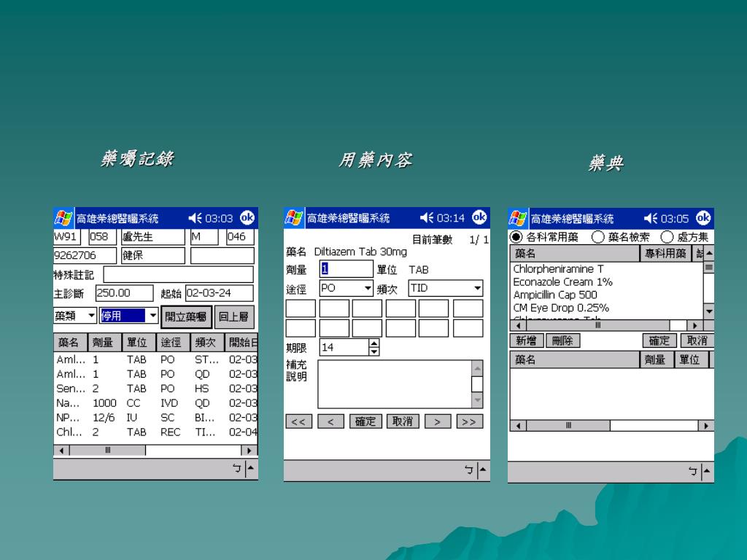The image size is (747, 560).
Task: Click speaker volume icon beside 03:05
Action: pyautogui.click(x=650, y=218)
